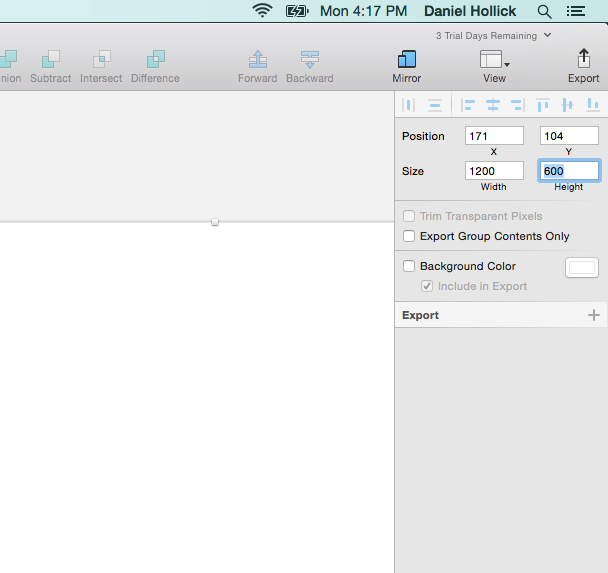
Task: Align layers to right edge
Action: click(x=518, y=105)
